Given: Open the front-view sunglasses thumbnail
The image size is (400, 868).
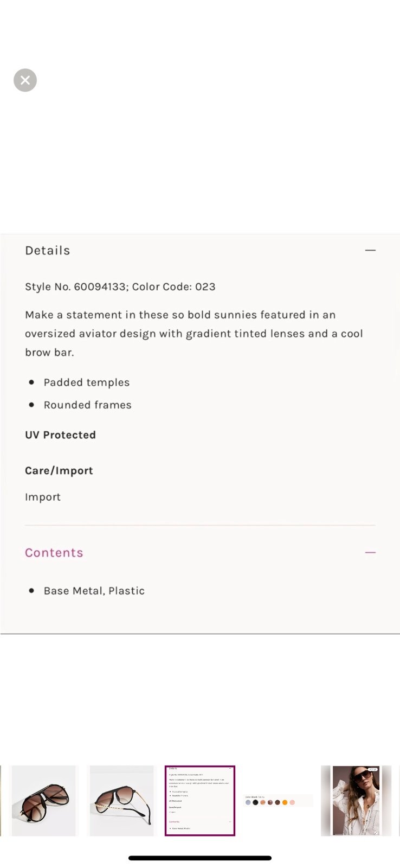Looking at the screenshot, I should tap(44, 801).
